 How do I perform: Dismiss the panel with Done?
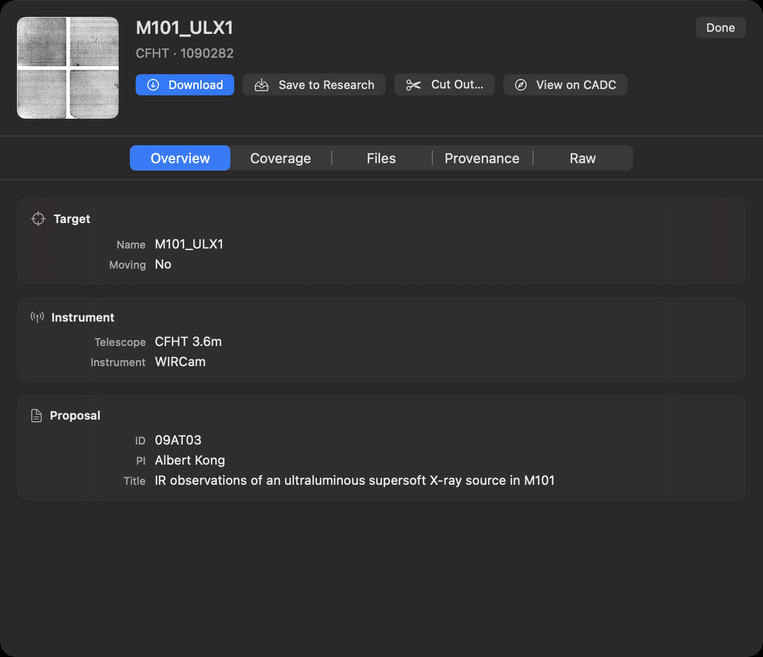(720, 28)
